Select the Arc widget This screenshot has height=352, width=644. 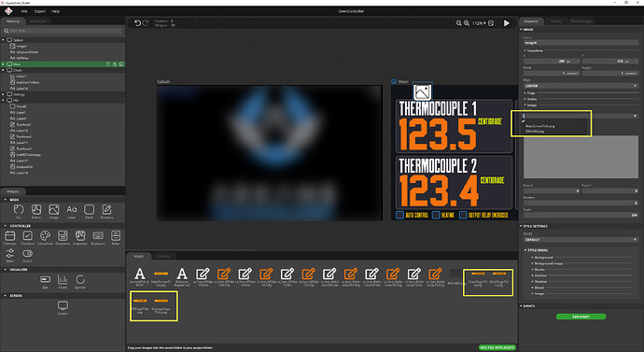pyautogui.click(x=19, y=211)
